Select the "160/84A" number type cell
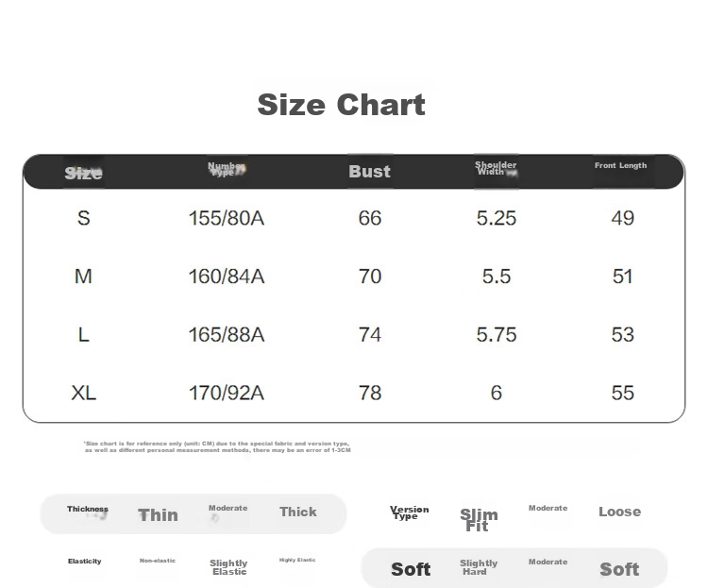Image resolution: width=708 pixels, height=588 pixels. tap(227, 277)
